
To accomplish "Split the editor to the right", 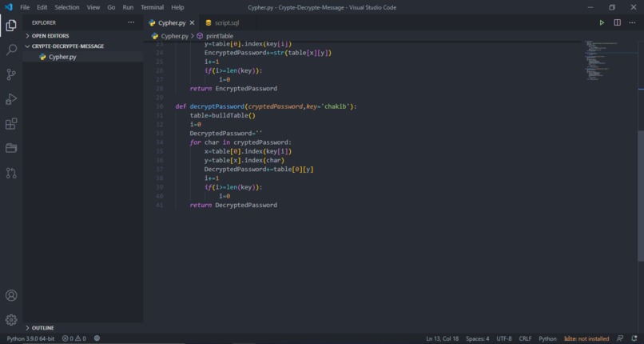I will coord(618,22).
